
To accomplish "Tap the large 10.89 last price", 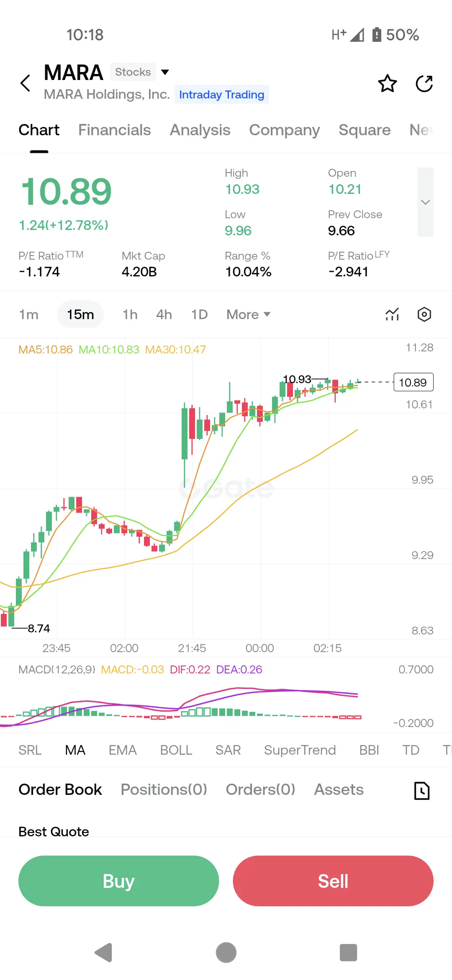I will [66, 192].
